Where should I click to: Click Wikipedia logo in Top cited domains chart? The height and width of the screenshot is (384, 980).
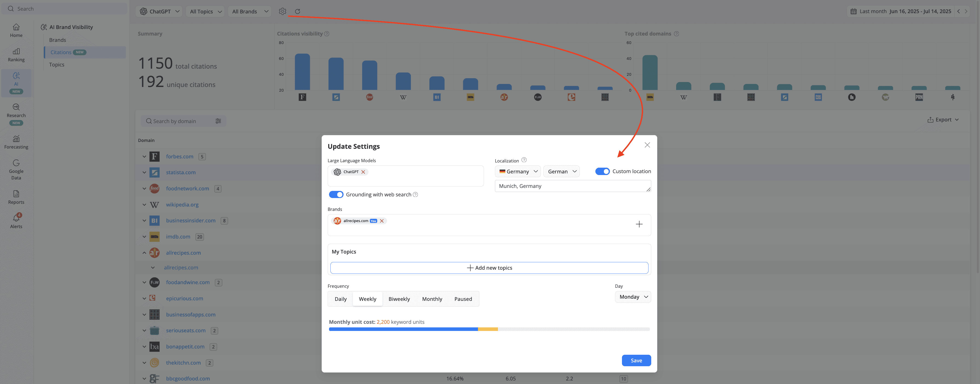pyautogui.click(x=684, y=97)
